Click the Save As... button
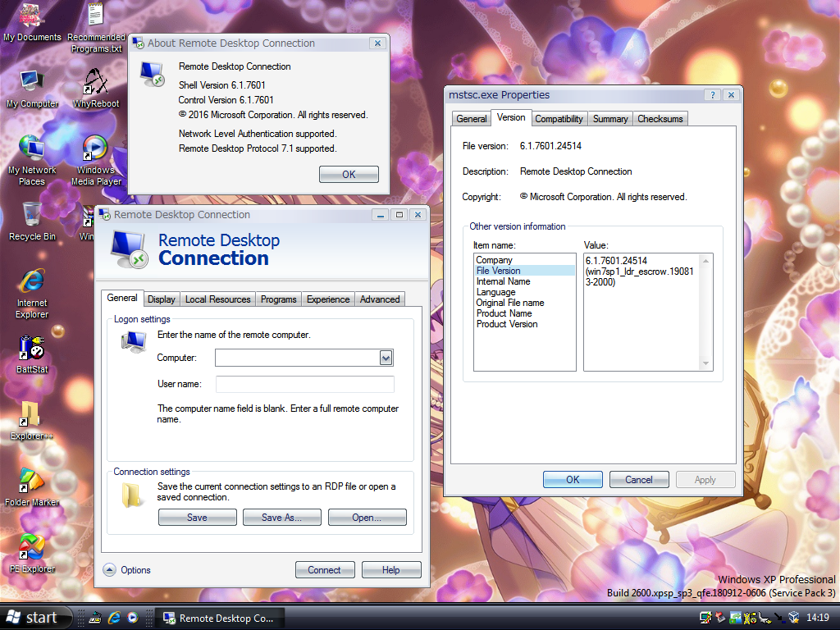The width and height of the screenshot is (840, 630). [x=282, y=517]
